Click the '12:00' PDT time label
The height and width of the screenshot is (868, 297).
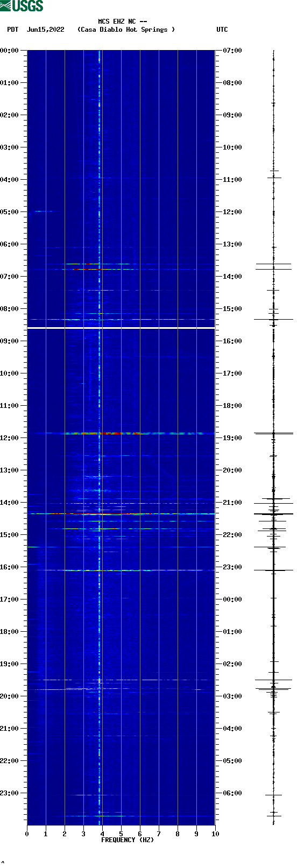(x=9, y=438)
